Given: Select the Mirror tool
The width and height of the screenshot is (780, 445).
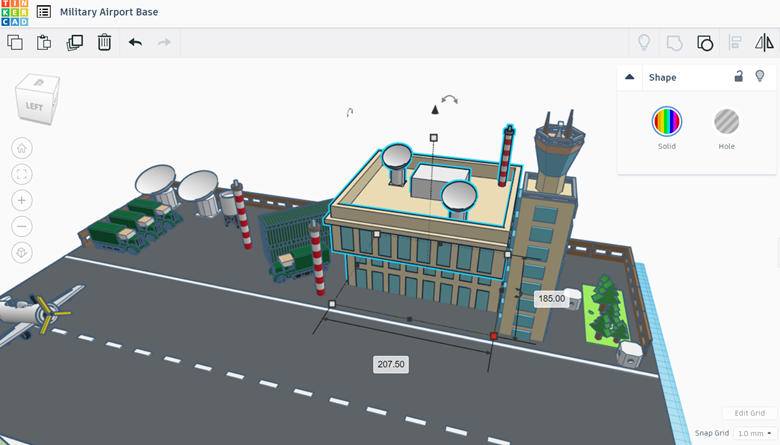Looking at the screenshot, I should click(764, 43).
